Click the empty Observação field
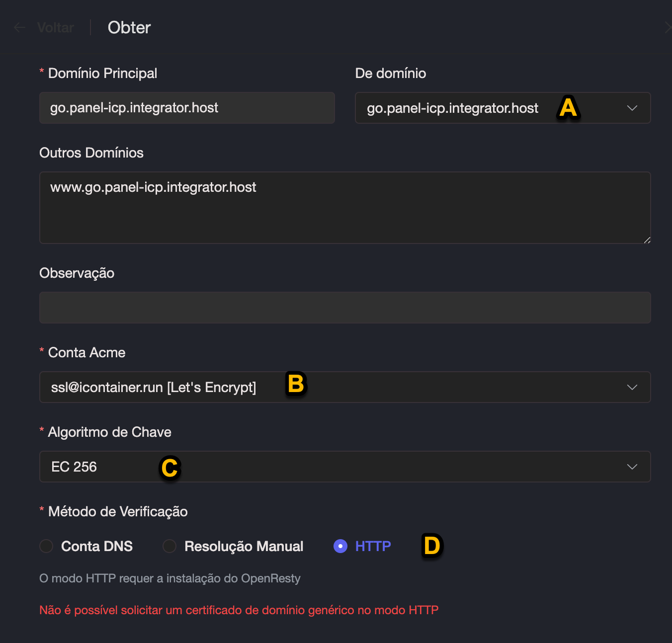The width and height of the screenshot is (672, 643). pyautogui.click(x=345, y=308)
